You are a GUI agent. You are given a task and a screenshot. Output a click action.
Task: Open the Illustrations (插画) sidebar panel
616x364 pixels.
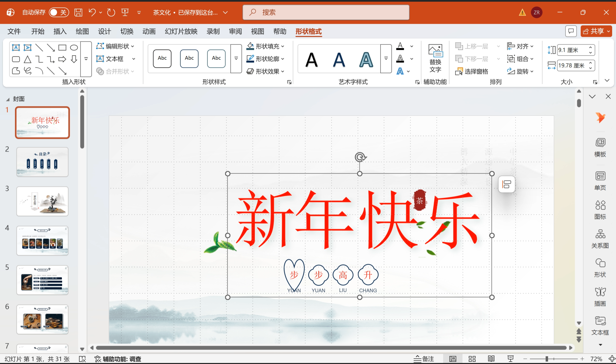coord(600,296)
